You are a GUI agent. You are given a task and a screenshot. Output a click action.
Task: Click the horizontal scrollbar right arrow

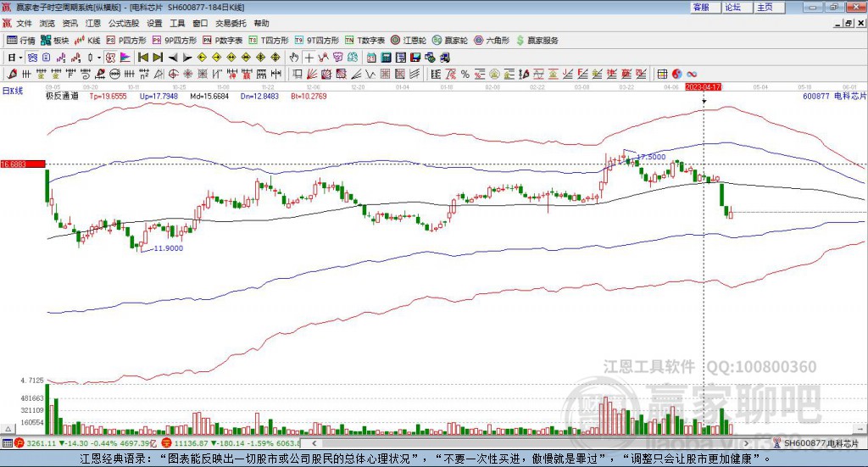746,443
